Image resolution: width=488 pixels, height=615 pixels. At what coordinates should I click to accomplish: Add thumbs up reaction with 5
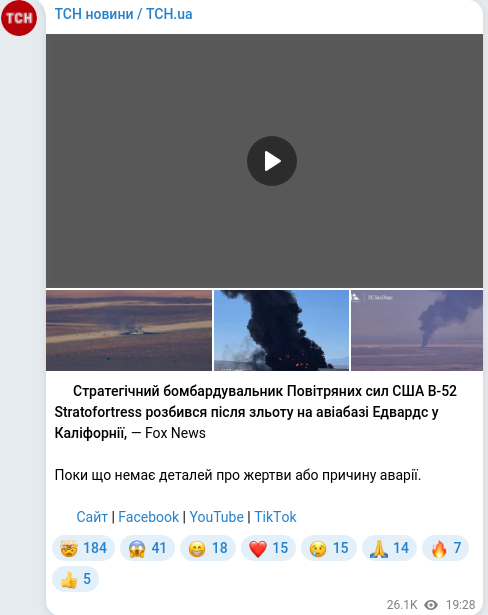point(75,579)
